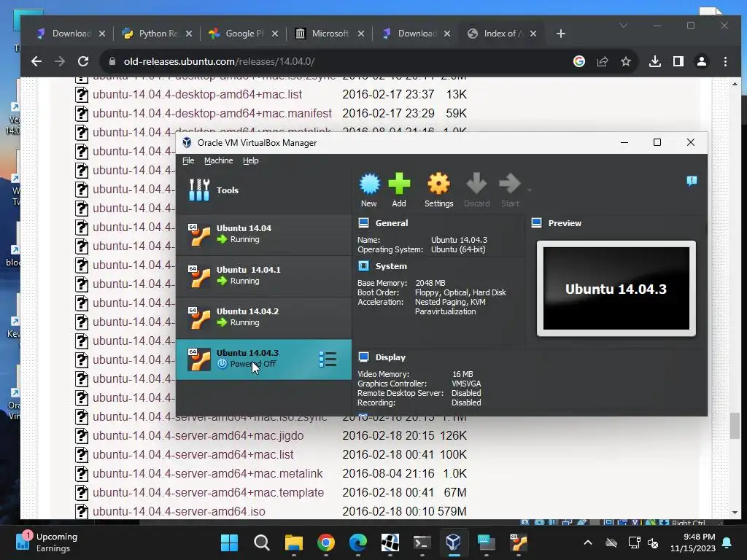Viewport: 747px width, 560px height.
Task: Select the Tools entry in VirtualBox sidebar
Action: coord(263,190)
